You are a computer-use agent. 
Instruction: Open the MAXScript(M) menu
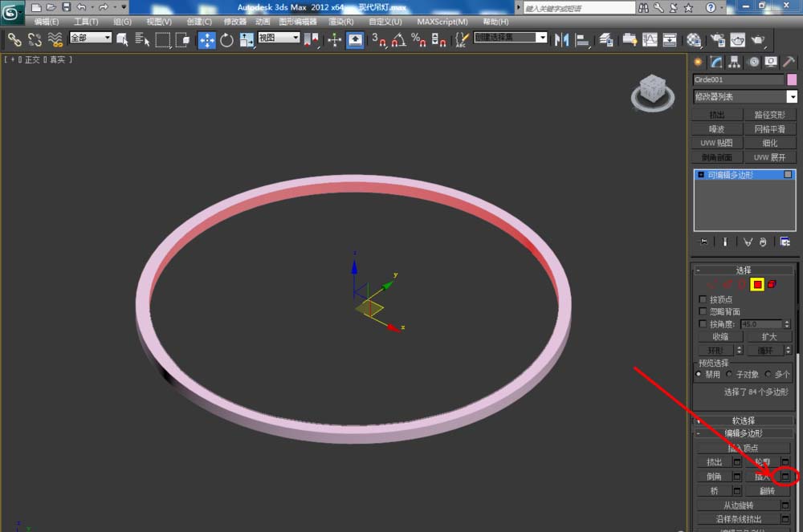point(442,22)
